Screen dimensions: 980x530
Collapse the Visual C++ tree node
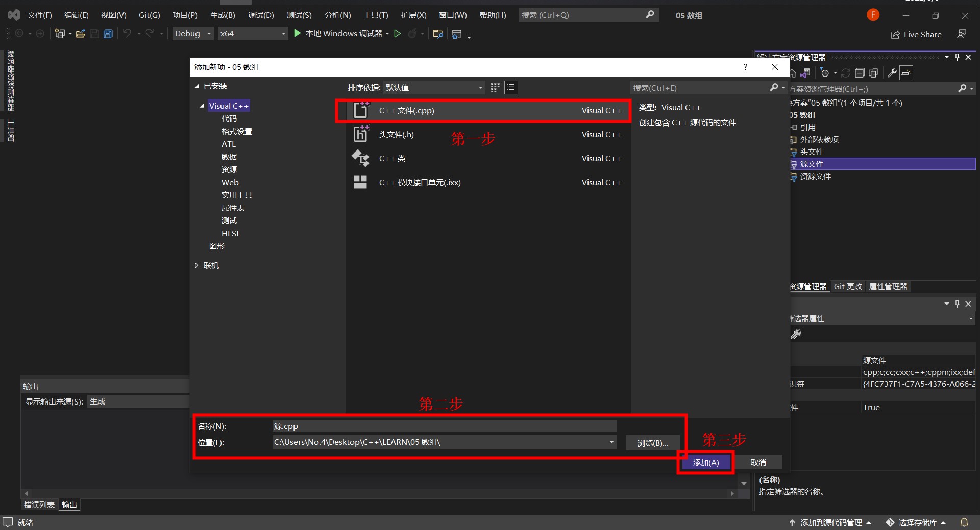point(202,106)
